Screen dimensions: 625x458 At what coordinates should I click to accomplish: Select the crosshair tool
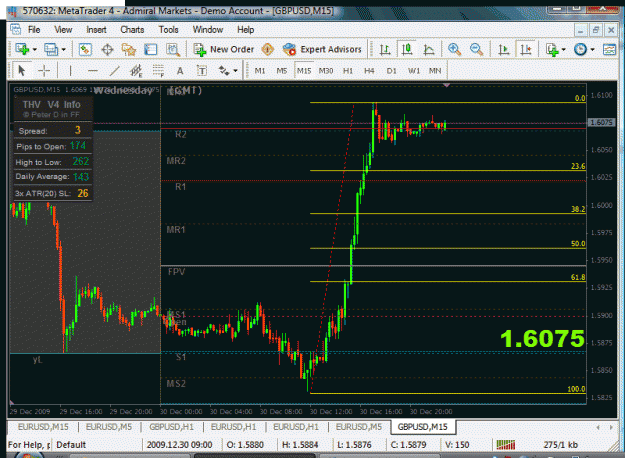pos(44,71)
